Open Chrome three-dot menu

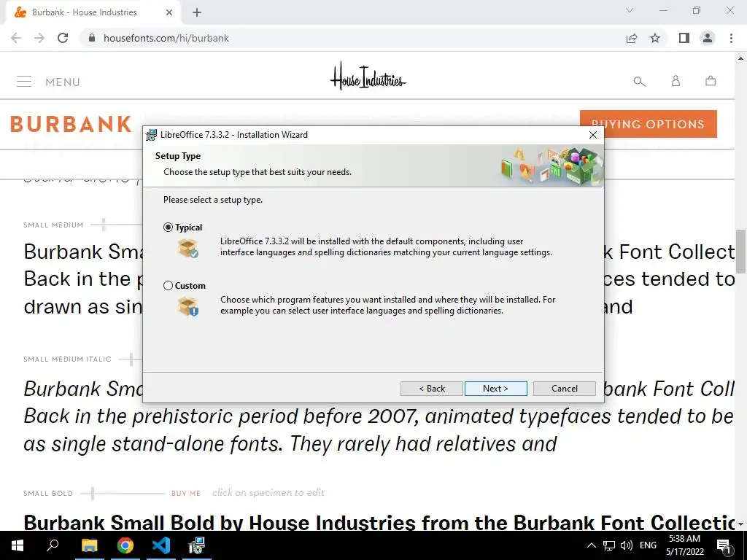pyautogui.click(x=731, y=38)
